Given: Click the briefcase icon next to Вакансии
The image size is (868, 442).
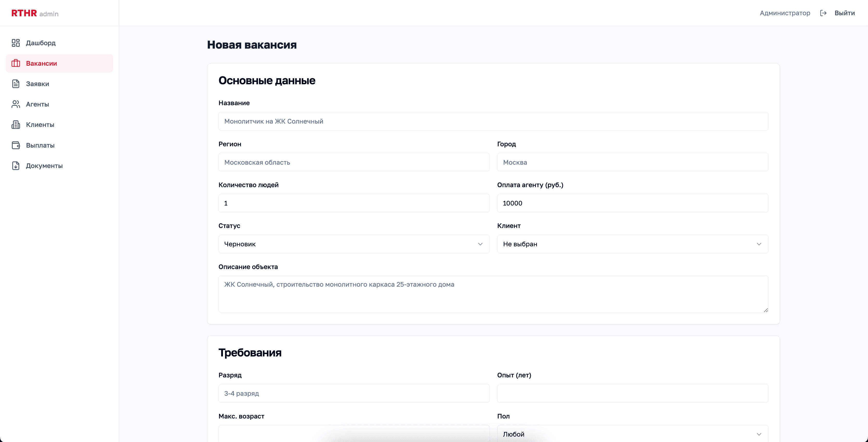Looking at the screenshot, I should point(16,63).
